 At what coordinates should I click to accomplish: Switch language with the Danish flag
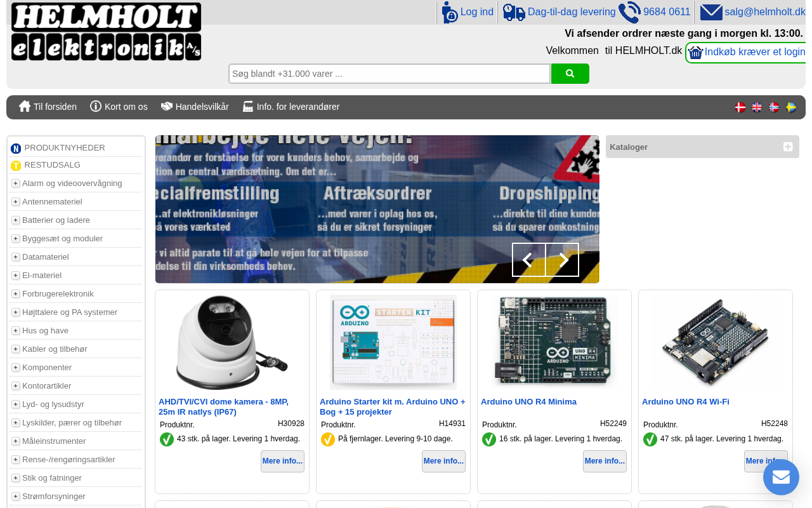[x=740, y=107]
